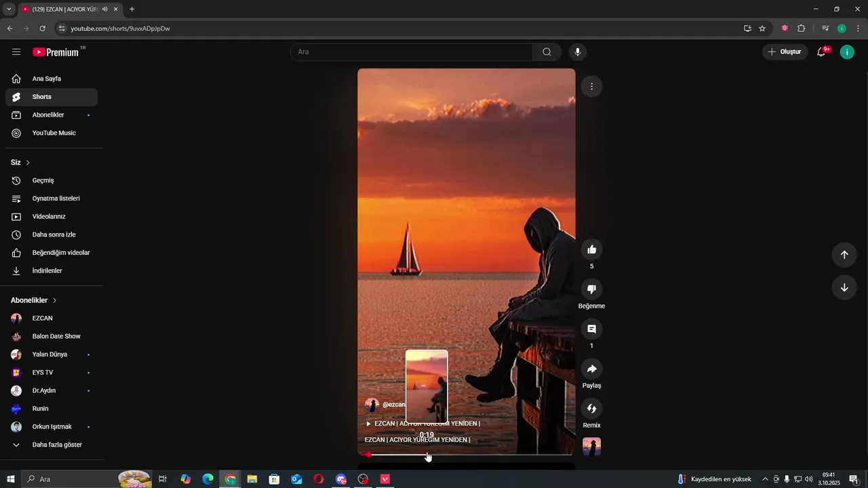Viewport: 868px width, 488px height.
Task: Open the notifications bell
Action: click(x=822, y=52)
